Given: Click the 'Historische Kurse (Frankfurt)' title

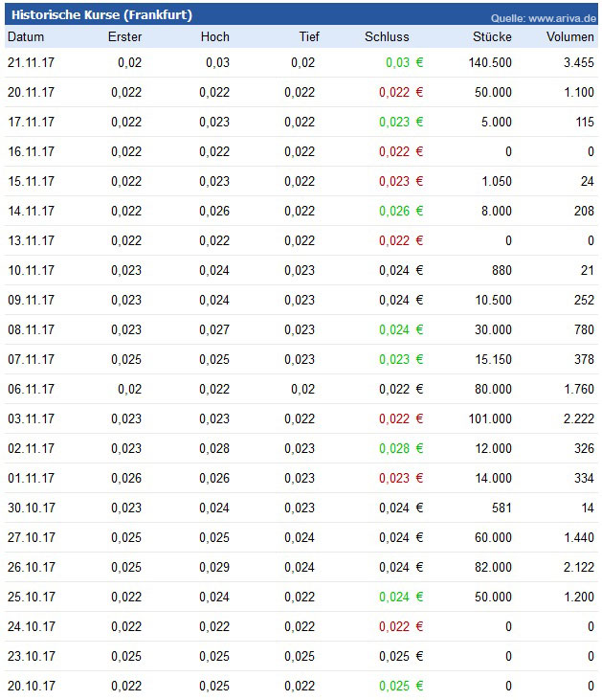Looking at the screenshot, I should (101, 15).
